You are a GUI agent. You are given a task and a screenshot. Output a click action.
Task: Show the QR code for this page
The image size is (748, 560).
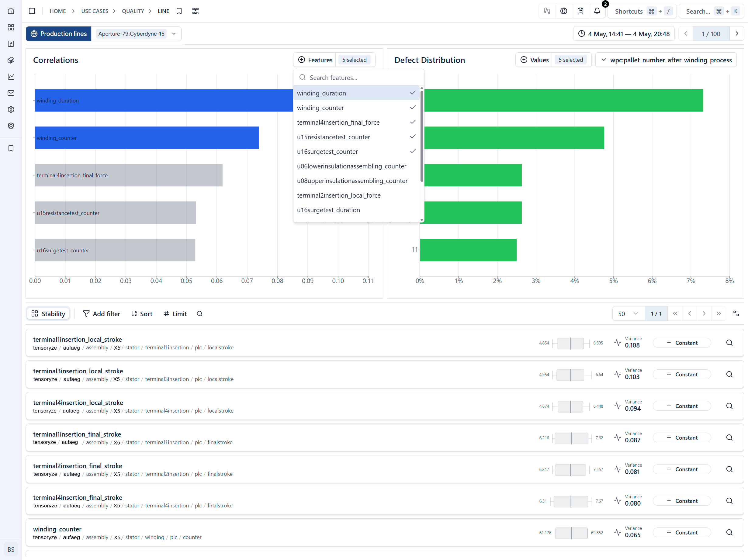pyautogui.click(x=196, y=11)
